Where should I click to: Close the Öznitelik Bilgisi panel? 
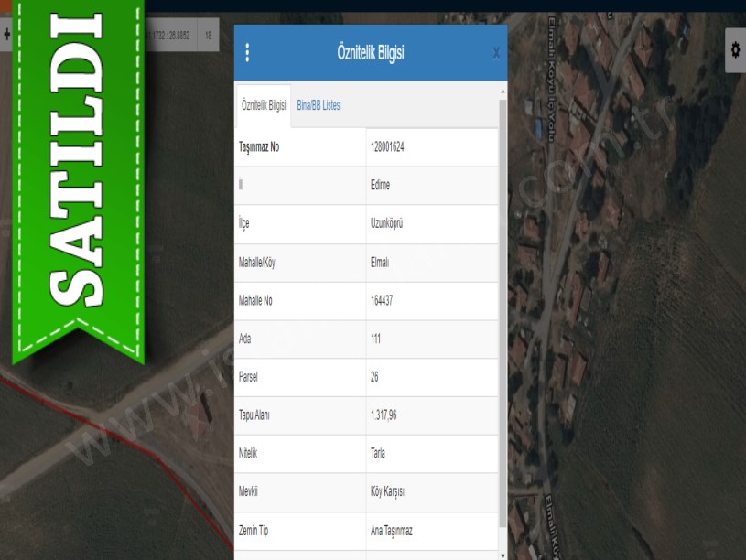[x=496, y=53]
